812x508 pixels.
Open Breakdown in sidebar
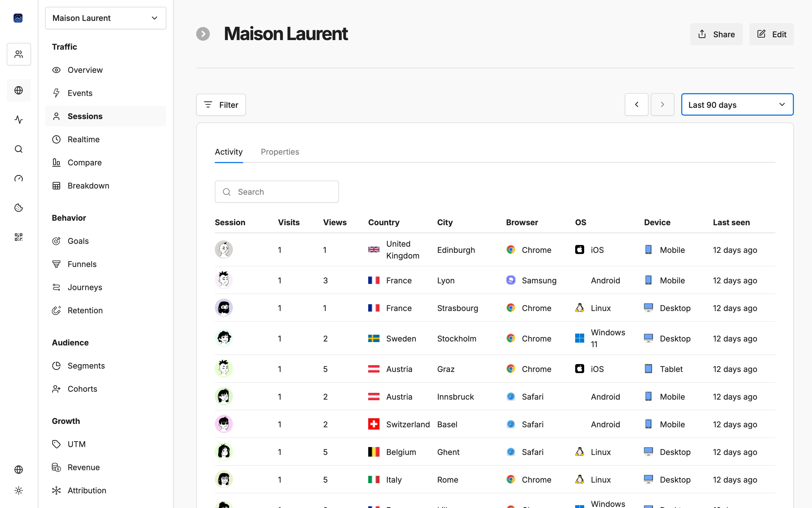pos(106,186)
